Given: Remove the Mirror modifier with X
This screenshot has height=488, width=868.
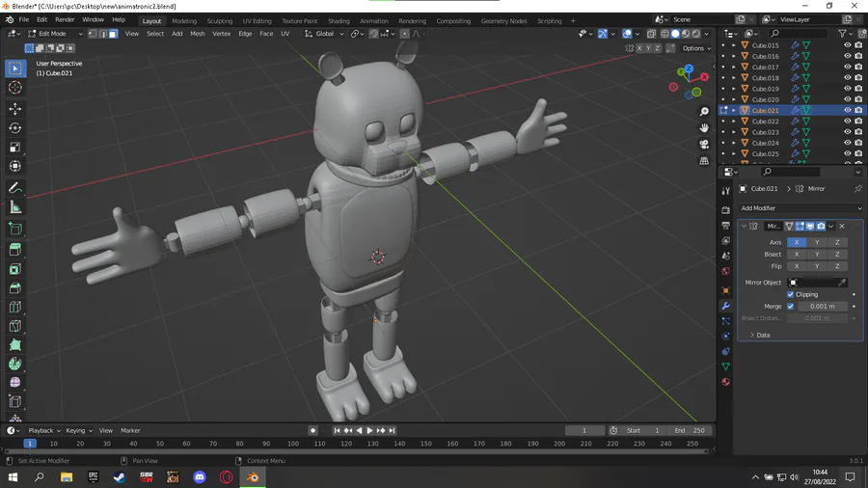Looking at the screenshot, I should (842, 227).
